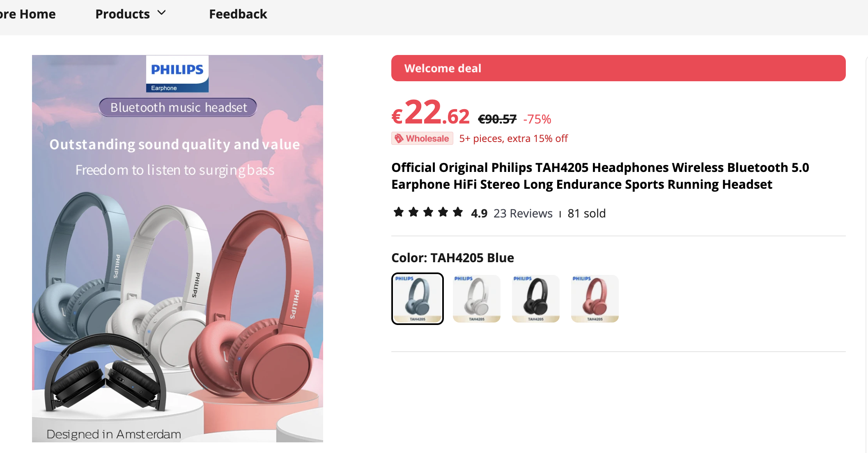Click the product title text
Viewport: 868px width, 453px height.
[599, 176]
